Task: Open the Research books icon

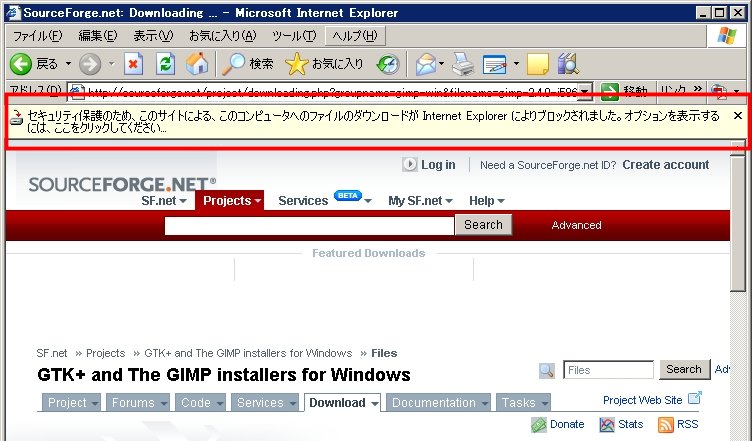Action: (x=568, y=64)
